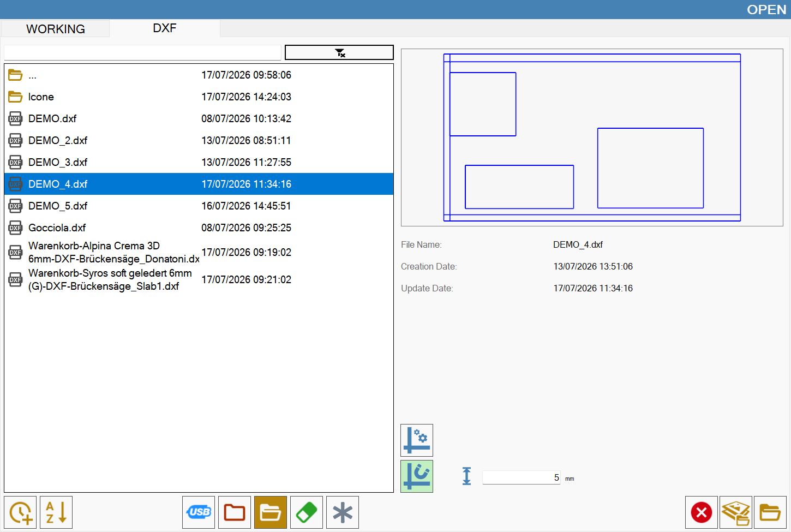This screenshot has width=791, height=532.
Task: Clear the filter with the funnel button
Action: [339, 52]
